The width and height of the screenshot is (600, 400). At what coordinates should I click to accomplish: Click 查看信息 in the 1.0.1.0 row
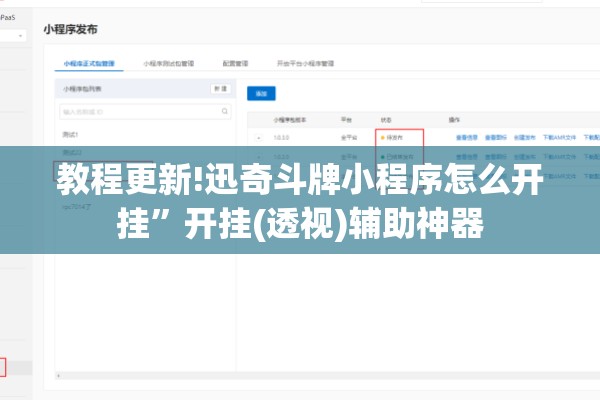point(467,137)
